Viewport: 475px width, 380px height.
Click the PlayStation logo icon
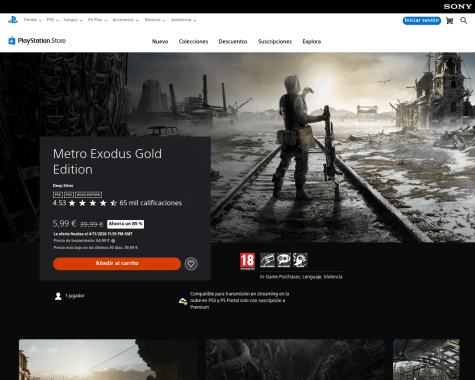click(x=13, y=20)
